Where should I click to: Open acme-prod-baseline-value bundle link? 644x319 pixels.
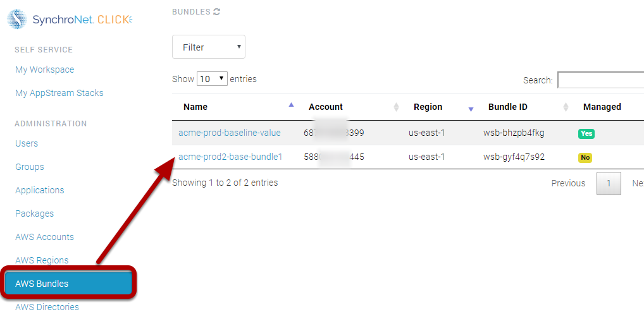230,133
